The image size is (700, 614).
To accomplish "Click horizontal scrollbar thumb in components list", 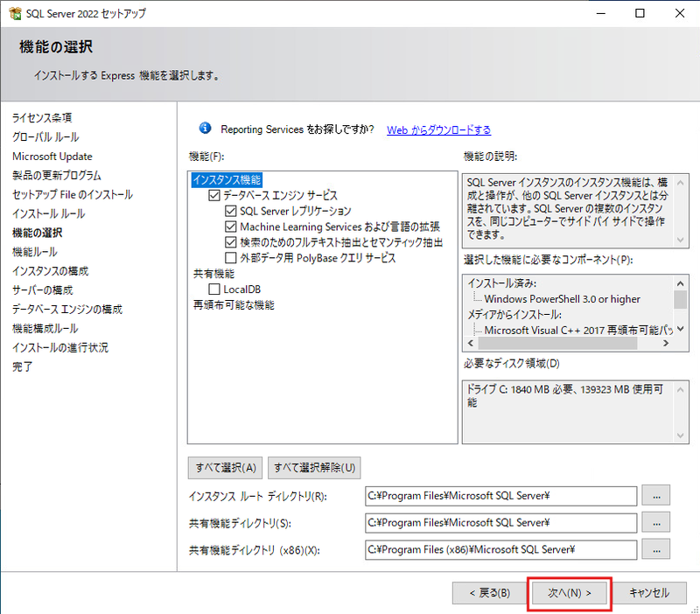I will (x=557, y=343).
